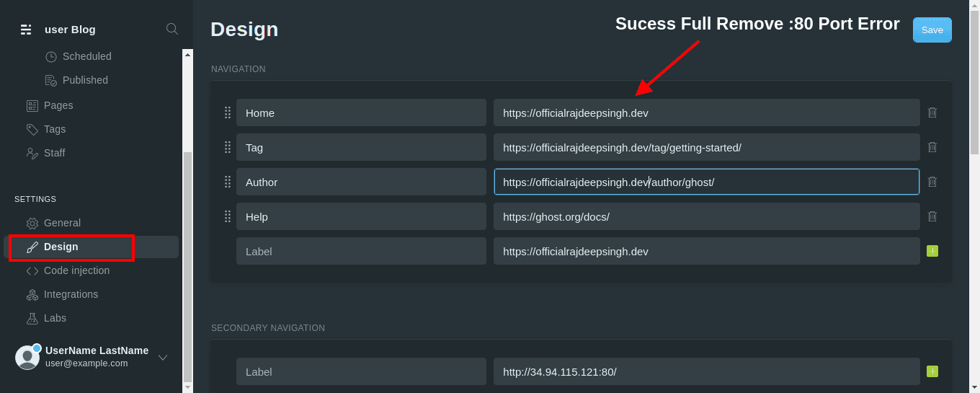Click the user Blog site title
Screen dimensions: 980x393
(70, 30)
